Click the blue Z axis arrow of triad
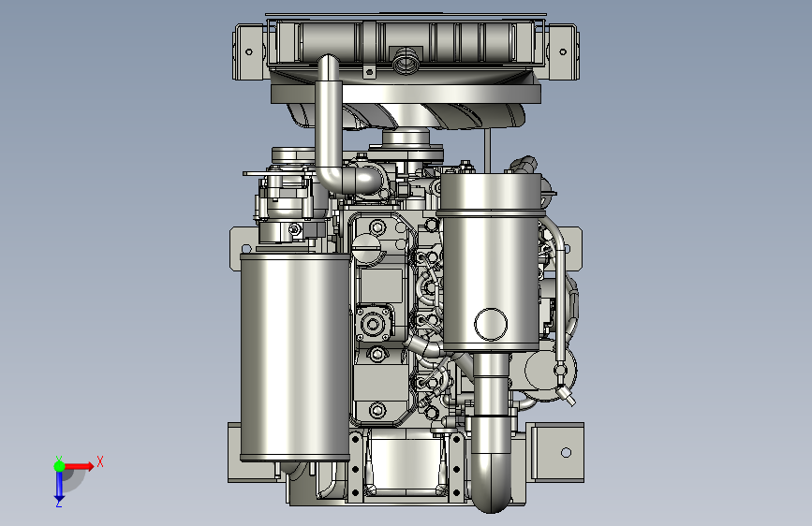Screen dimensions: 812x526 click(x=59, y=488)
